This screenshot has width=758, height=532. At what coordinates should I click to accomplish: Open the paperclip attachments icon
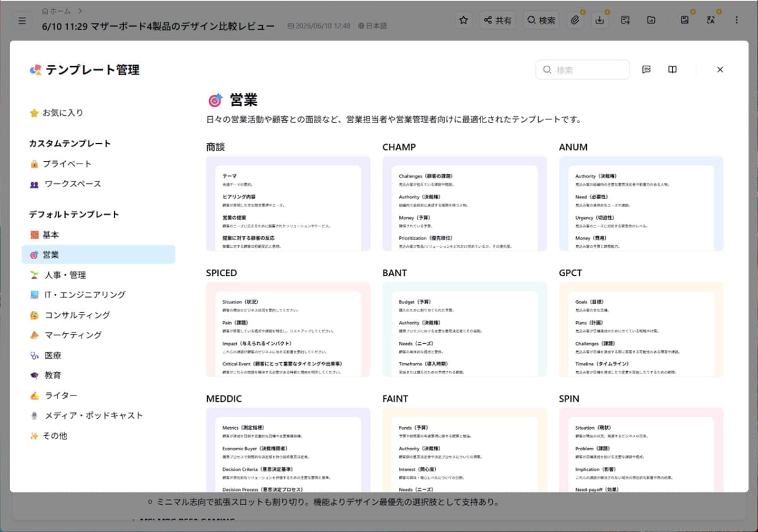(575, 20)
